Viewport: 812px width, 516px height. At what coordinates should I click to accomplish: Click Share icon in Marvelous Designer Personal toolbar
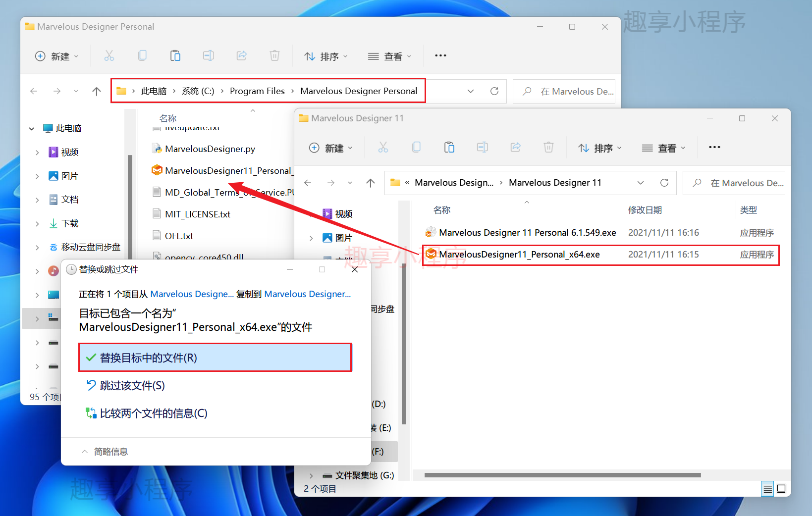[x=242, y=56]
